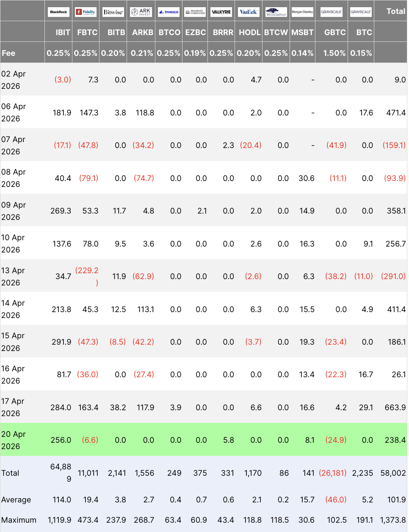Viewport: 409px width, 532px height.
Task: Click the VanEck logo above HODL
Action: pos(249,12)
